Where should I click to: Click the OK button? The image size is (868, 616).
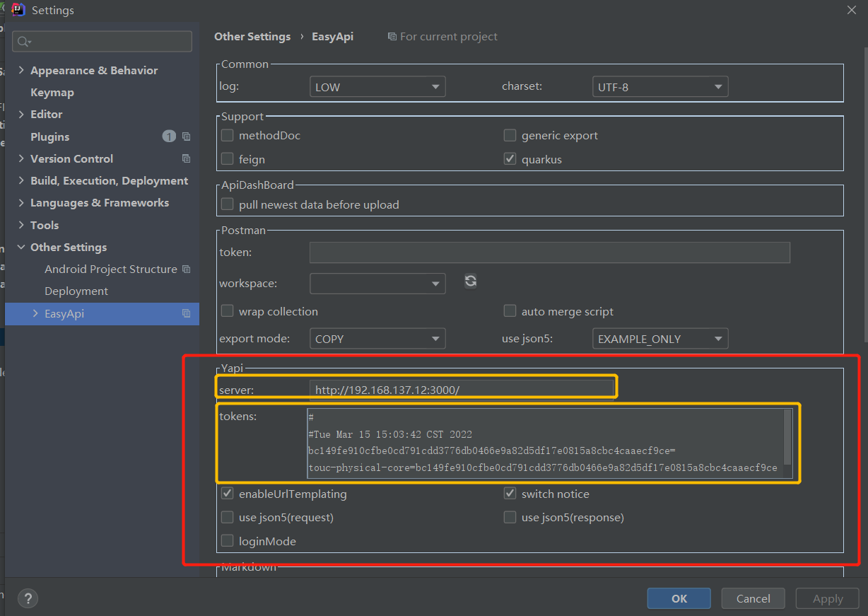(x=679, y=598)
